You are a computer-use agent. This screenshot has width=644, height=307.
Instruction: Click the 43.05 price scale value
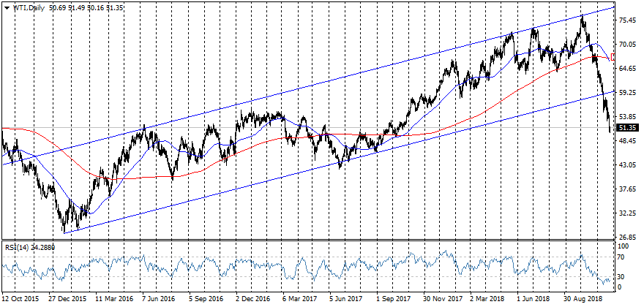(628, 165)
